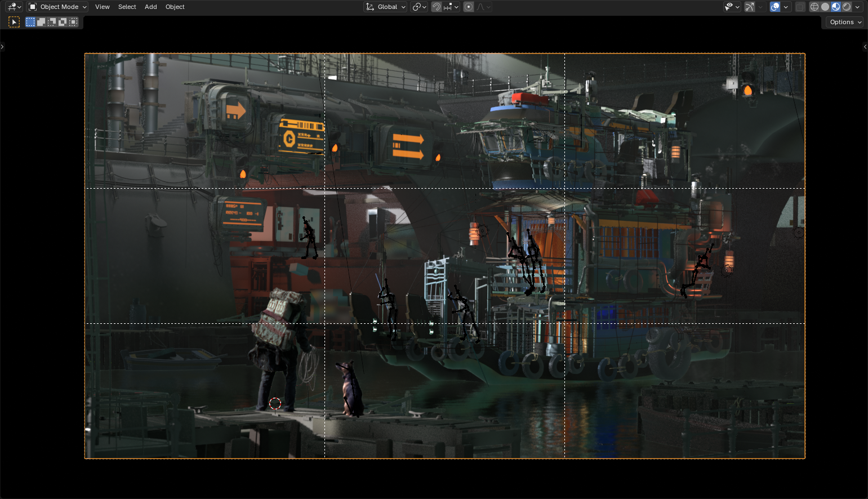Viewport: 868px width, 499px height.
Task: Open the proportional editing falloff dropdown
Action: [484, 7]
